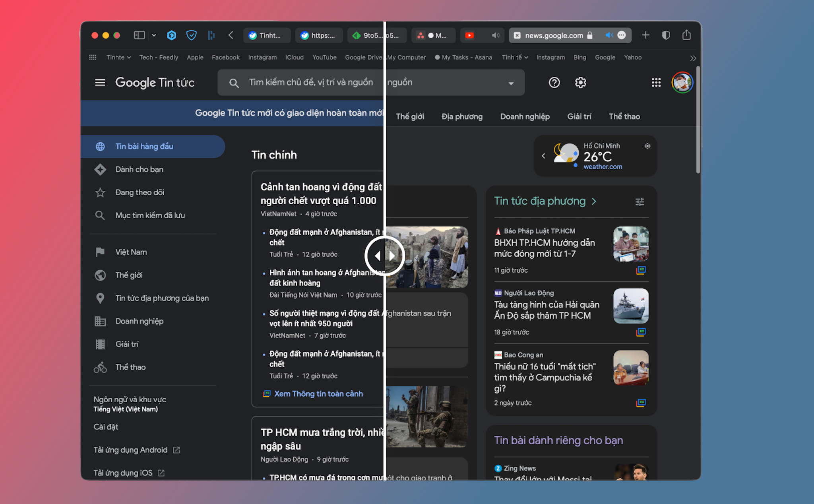Open the Google apps grid icon
The image size is (814, 504).
(x=656, y=82)
